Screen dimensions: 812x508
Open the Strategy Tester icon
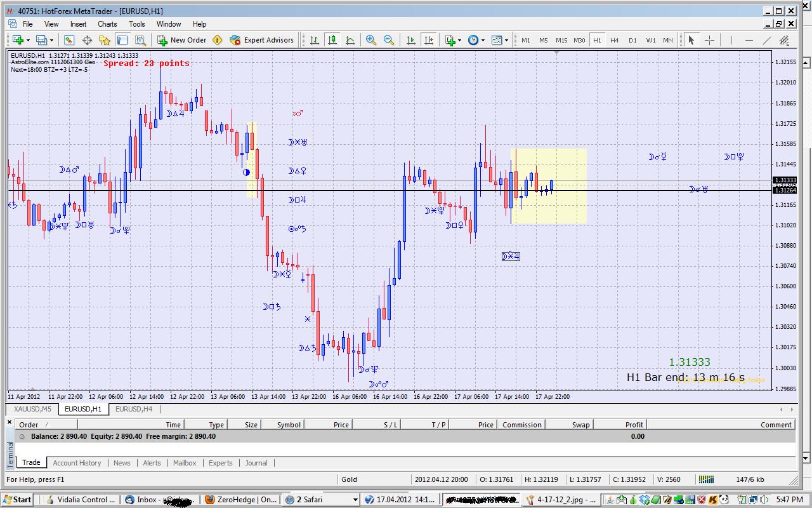click(140, 40)
